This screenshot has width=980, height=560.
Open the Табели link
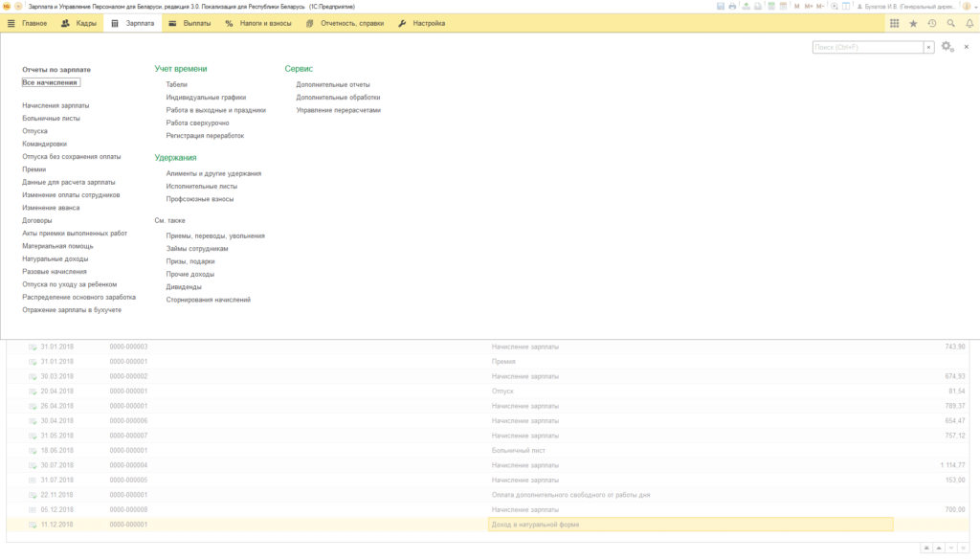[176, 84]
